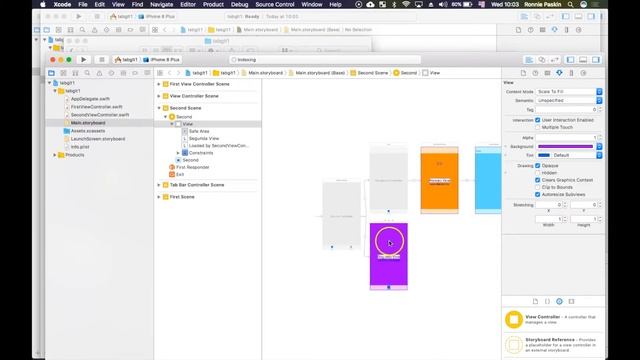Open the Debug menu

click(x=239, y=4)
